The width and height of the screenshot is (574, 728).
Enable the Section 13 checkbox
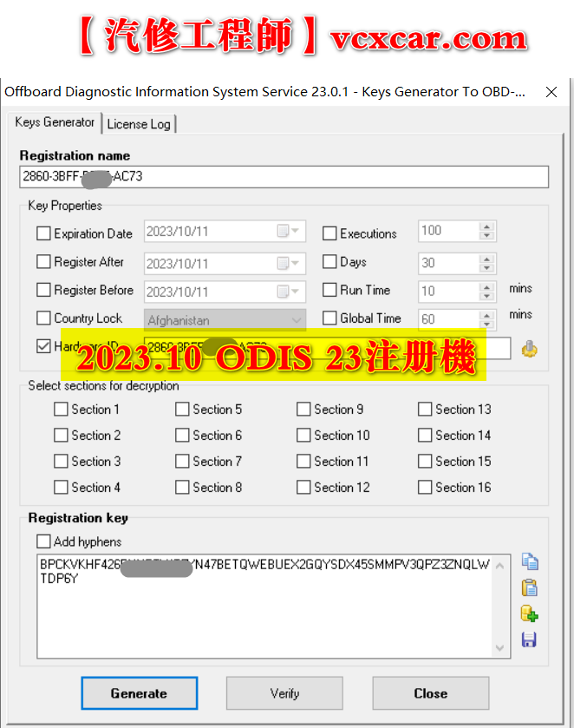(x=425, y=409)
